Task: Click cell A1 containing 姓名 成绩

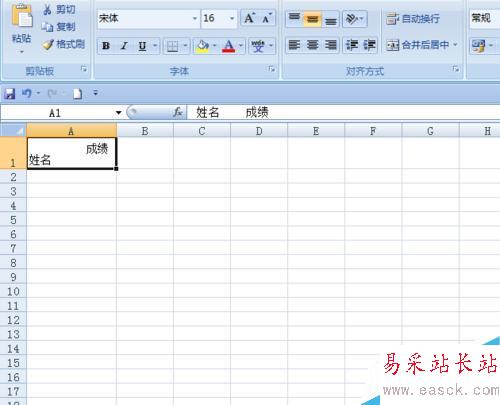Action: 72,153
